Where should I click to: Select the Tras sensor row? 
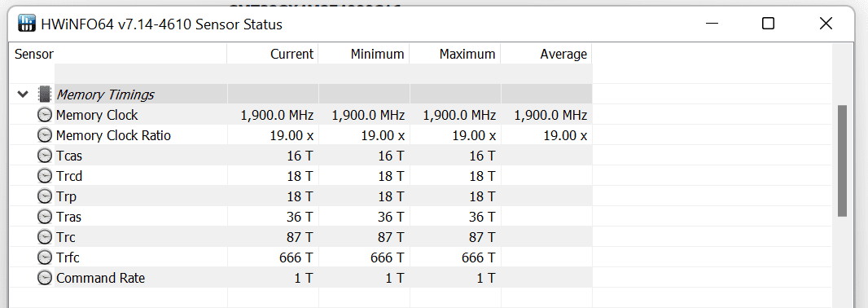[x=302, y=217]
